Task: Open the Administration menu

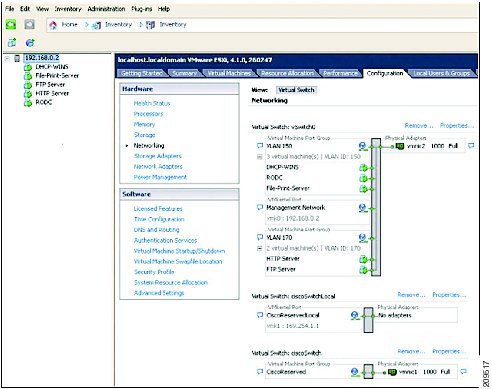Action: pos(106,9)
